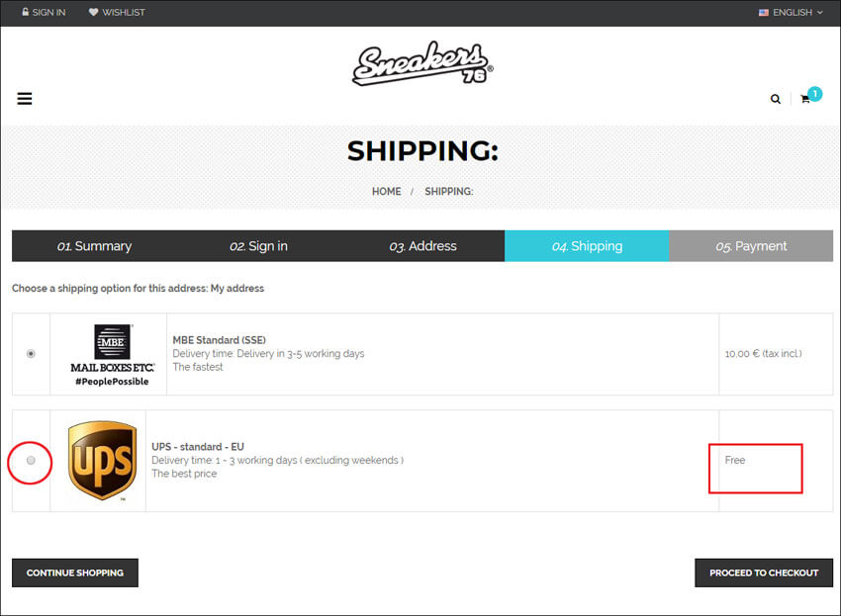Go to the 01 Summary step tab

click(x=94, y=246)
